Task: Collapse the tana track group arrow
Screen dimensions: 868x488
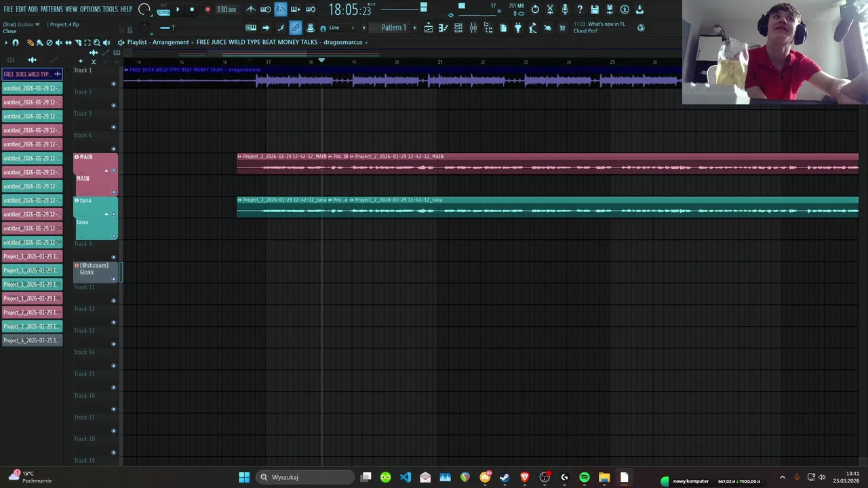Action: pos(106,214)
